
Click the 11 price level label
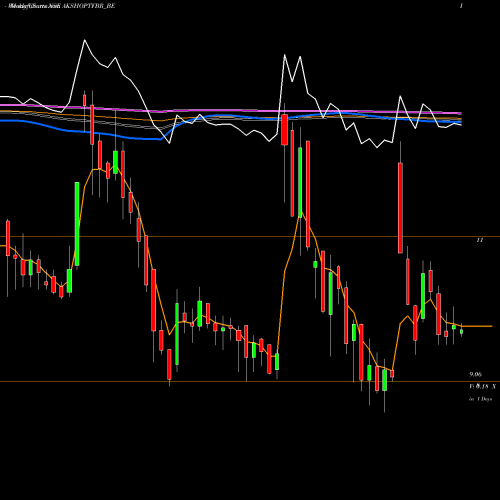(x=480, y=240)
